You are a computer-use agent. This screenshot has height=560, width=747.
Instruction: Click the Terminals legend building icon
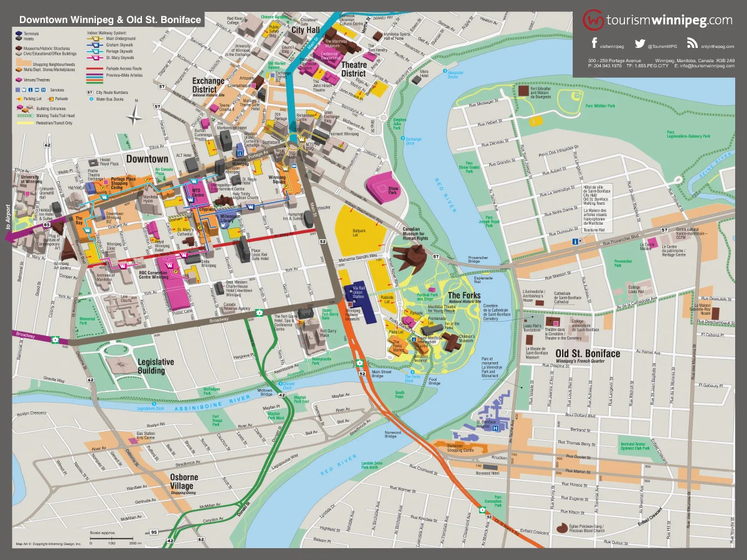click(x=19, y=34)
